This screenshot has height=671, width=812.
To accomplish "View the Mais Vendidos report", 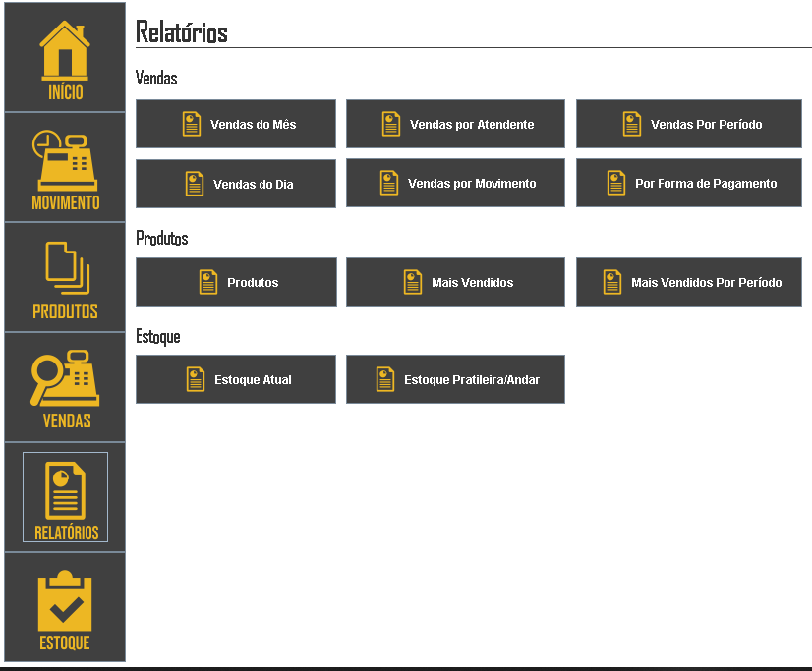I will (455, 282).
